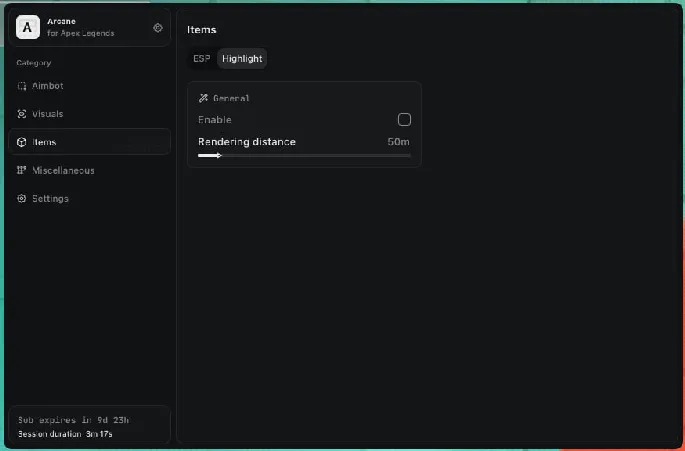Click the Settings gear icon
685x451 pixels.
[22, 198]
